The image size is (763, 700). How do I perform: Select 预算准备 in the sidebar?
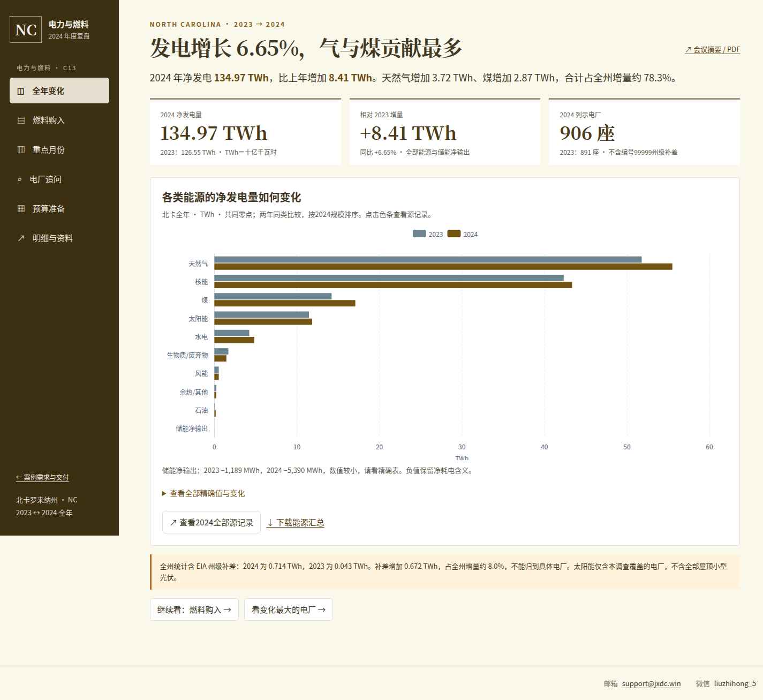click(59, 208)
